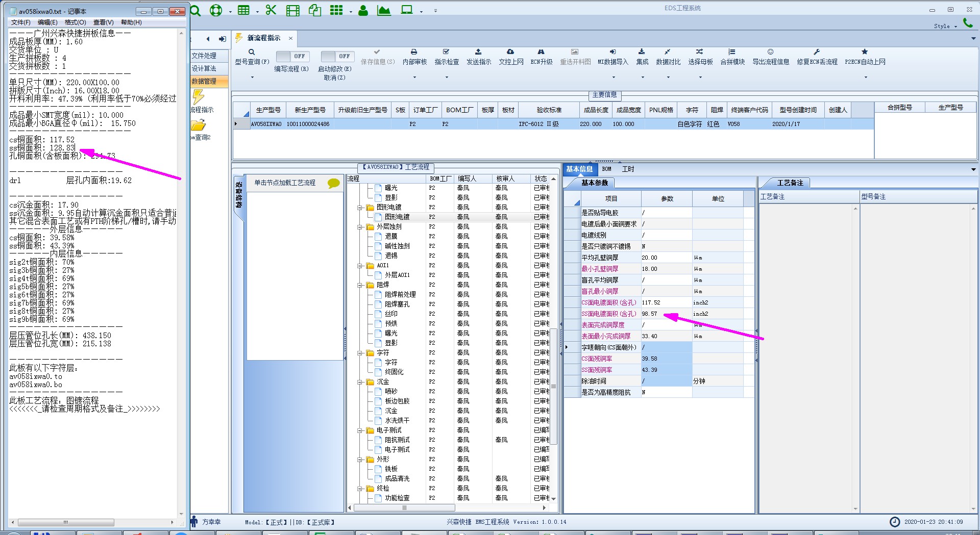Collapse the 阻焊 tree folder
Image resolution: width=980 pixels, height=535 pixels.
360,285
